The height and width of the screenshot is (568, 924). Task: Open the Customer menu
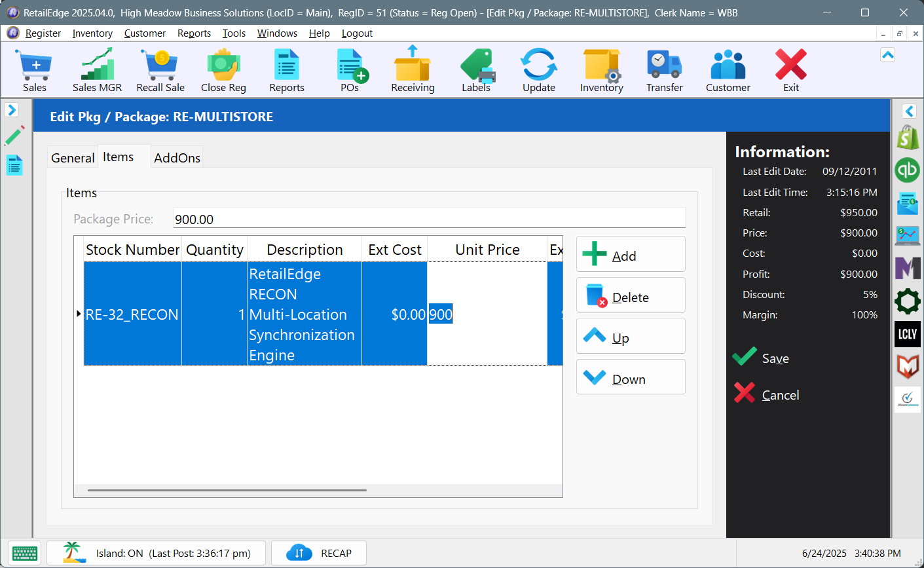(x=145, y=33)
